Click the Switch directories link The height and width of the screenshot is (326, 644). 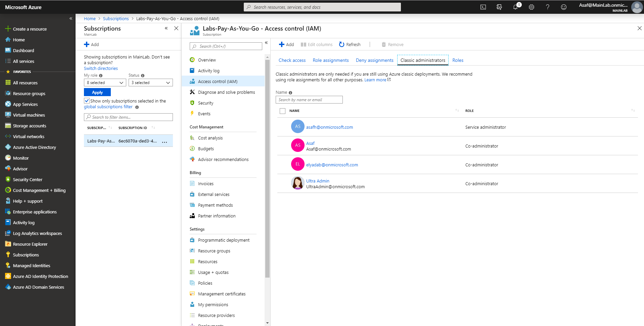click(x=101, y=68)
